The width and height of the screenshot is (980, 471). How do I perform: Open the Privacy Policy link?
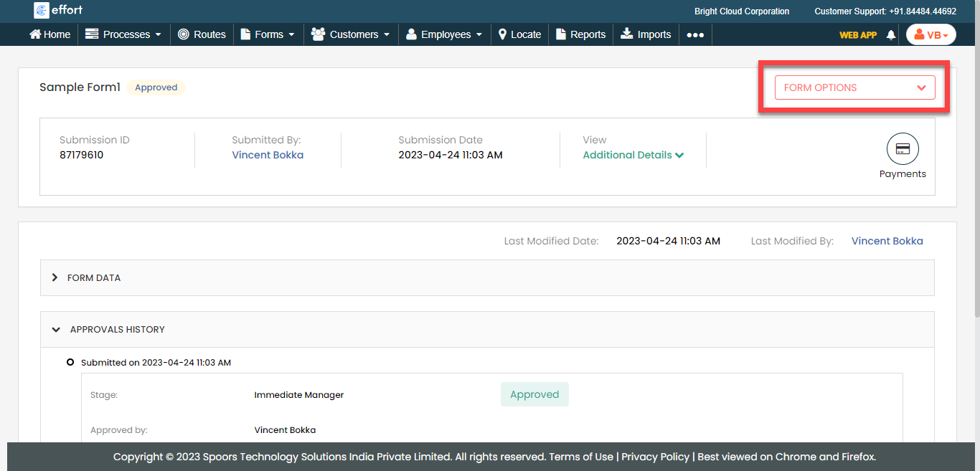pos(655,457)
